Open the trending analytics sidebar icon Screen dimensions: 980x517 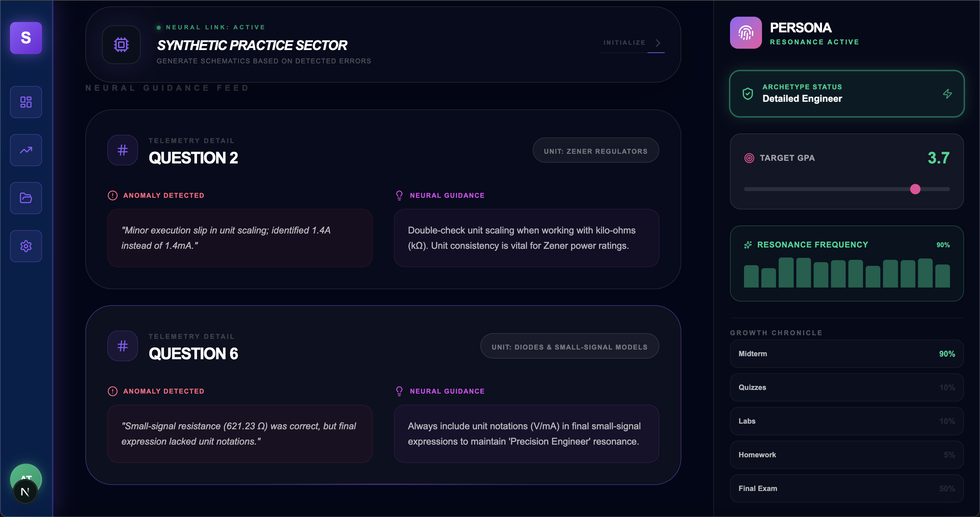click(x=26, y=150)
